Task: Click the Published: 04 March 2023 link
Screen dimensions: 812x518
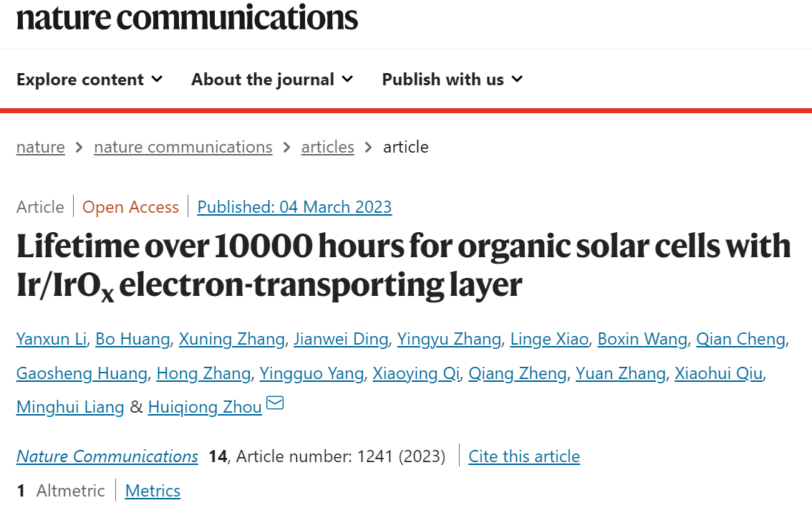Action: point(294,207)
